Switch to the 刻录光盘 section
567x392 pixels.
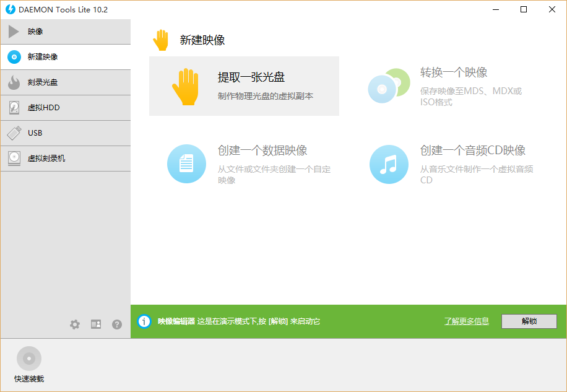65,82
